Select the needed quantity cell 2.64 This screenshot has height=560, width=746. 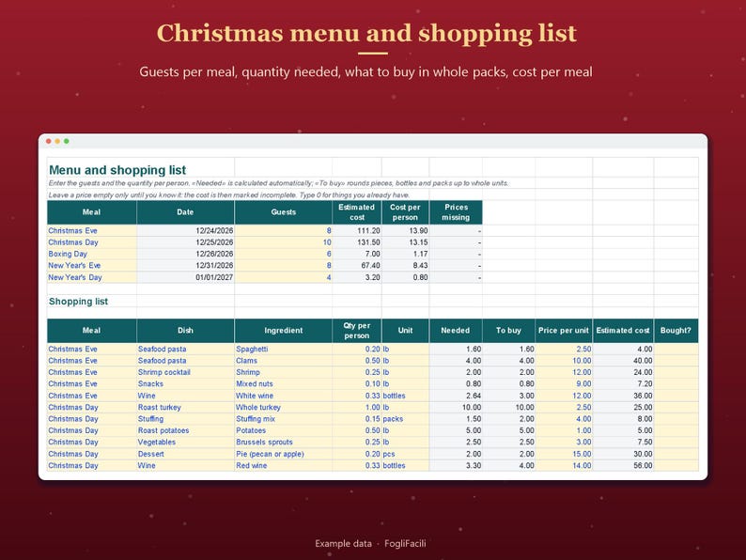point(456,396)
